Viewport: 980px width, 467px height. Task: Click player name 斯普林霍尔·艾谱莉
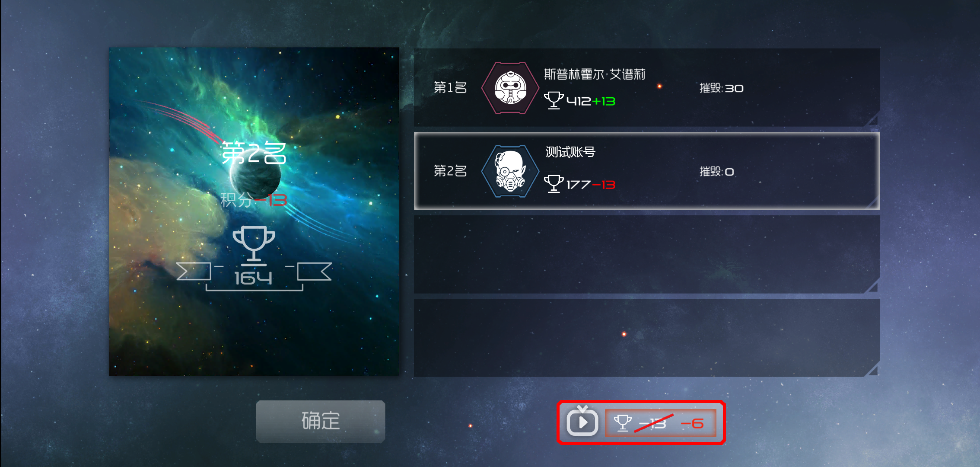coord(595,74)
